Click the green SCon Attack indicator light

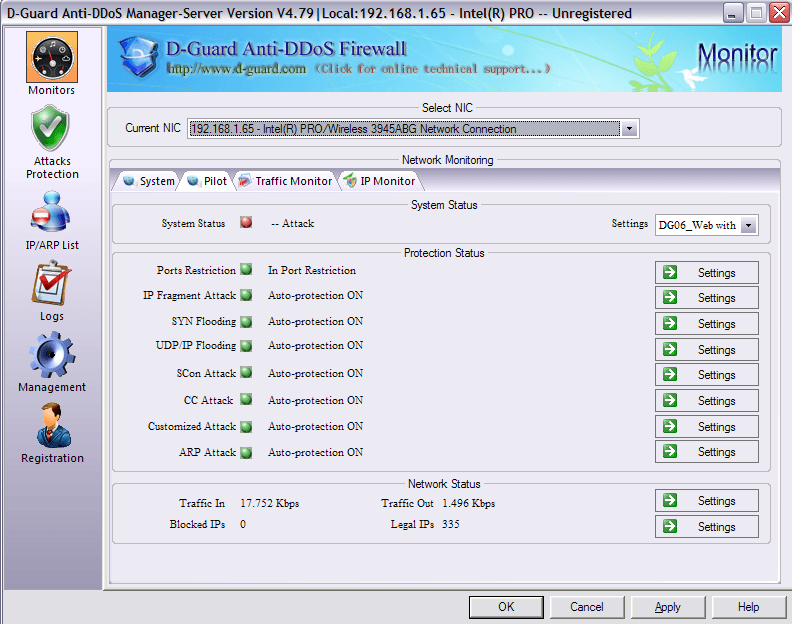coord(246,372)
